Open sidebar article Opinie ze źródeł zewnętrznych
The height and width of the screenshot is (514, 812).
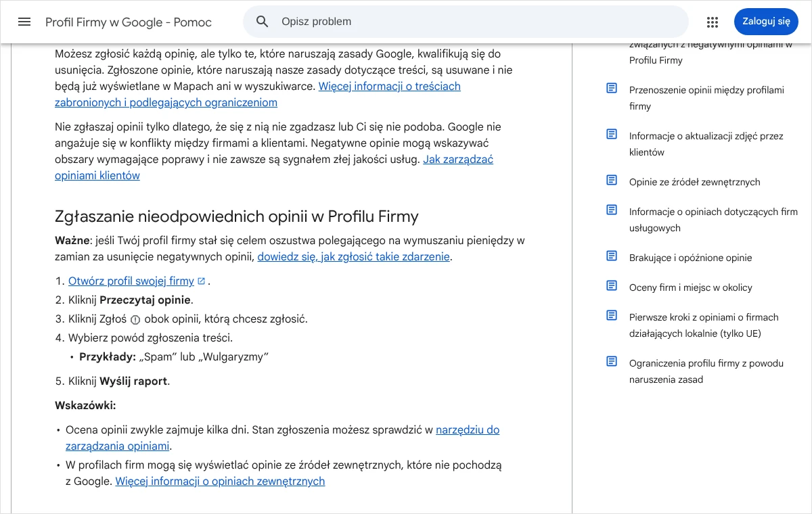point(694,182)
